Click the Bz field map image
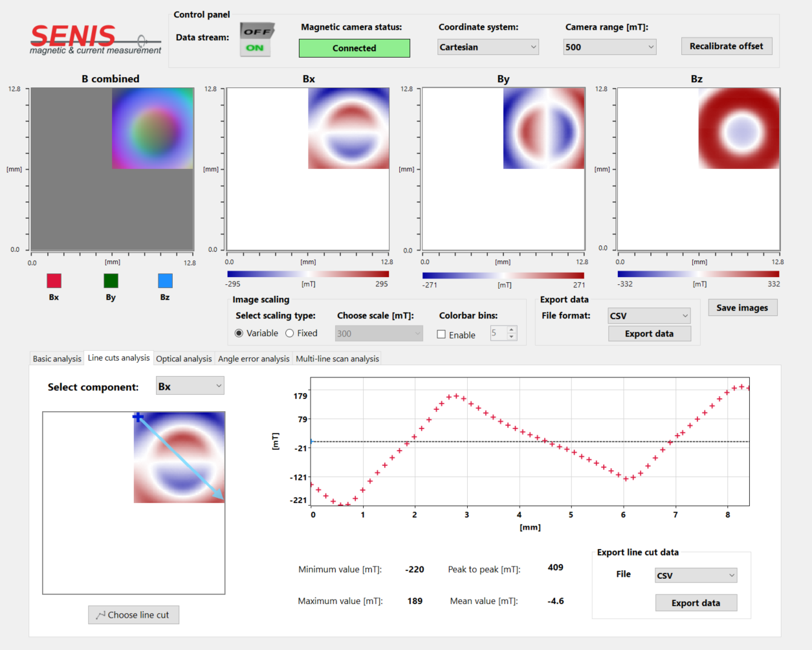Image resolution: width=812 pixels, height=650 pixels. click(739, 128)
